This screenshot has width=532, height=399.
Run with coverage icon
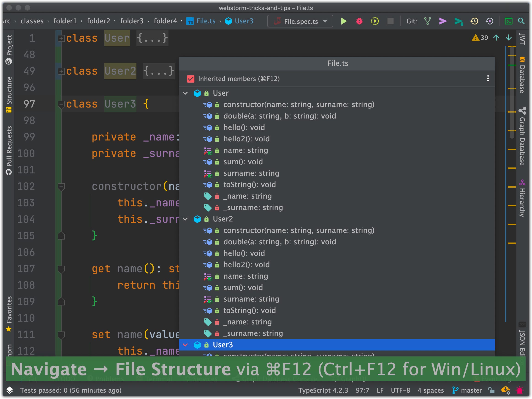(x=375, y=21)
